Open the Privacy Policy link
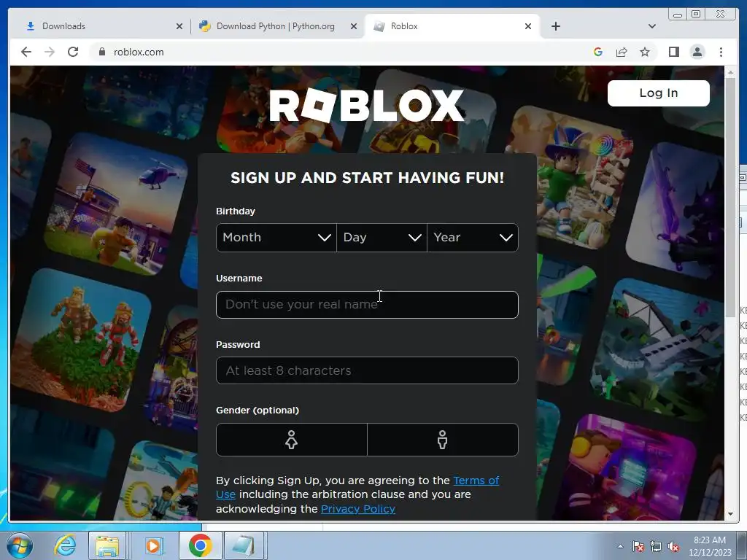This screenshot has height=560, width=747. (x=357, y=508)
